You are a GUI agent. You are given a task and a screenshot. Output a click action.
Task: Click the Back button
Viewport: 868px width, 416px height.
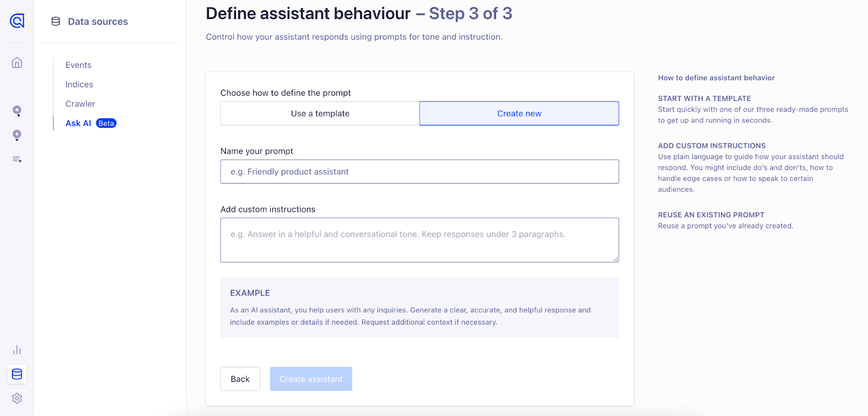pos(240,379)
